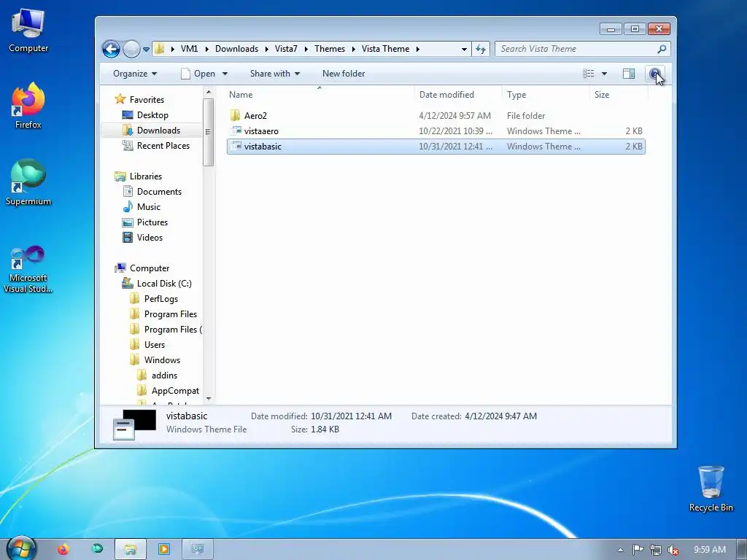
Task: Click the Action Center flag icon
Action: click(x=638, y=550)
